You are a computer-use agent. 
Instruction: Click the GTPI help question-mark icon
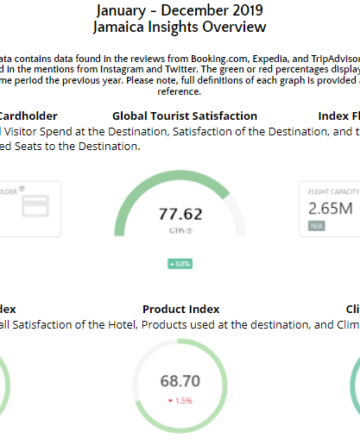pyautogui.click(x=189, y=231)
